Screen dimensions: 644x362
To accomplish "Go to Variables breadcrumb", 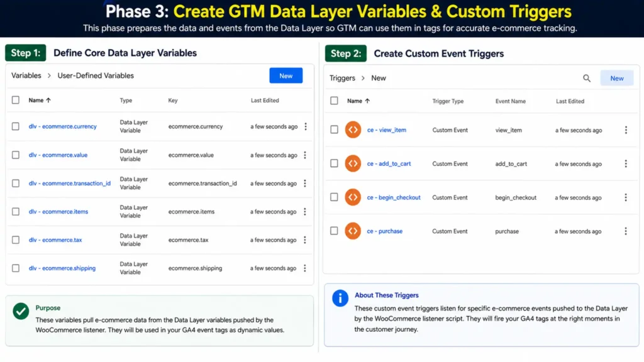I will pos(26,75).
